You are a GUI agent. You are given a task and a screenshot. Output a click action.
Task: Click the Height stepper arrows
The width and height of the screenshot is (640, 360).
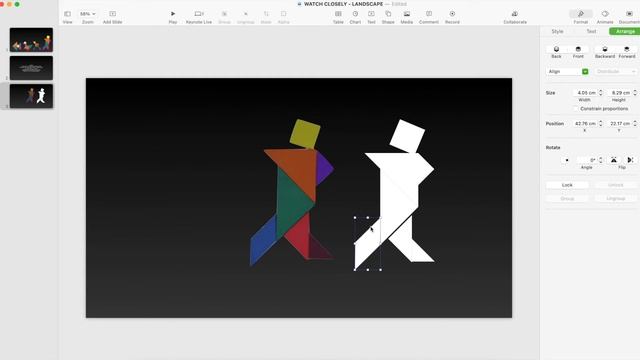635,93
